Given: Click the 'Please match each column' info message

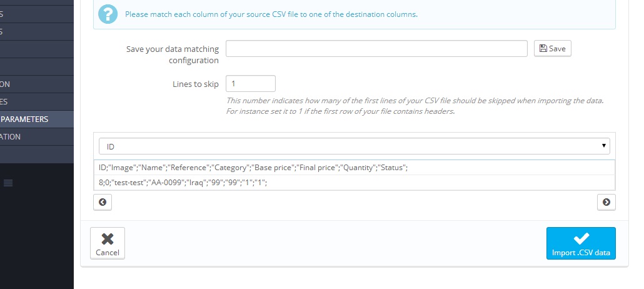Looking at the screenshot, I should tap(271, 14).
